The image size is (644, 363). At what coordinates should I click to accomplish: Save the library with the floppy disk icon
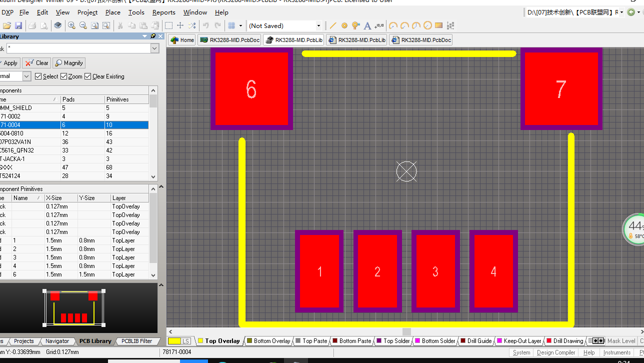[18, 25]
